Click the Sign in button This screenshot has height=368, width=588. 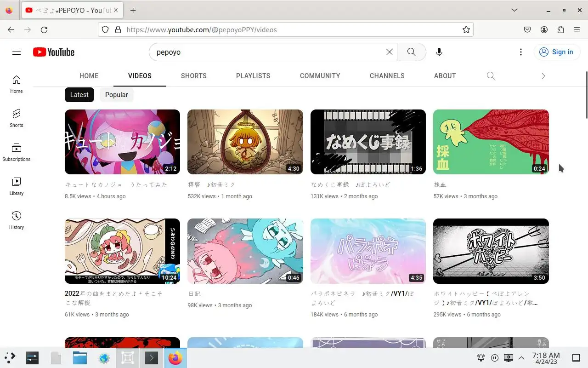click(x=556, y=52)
